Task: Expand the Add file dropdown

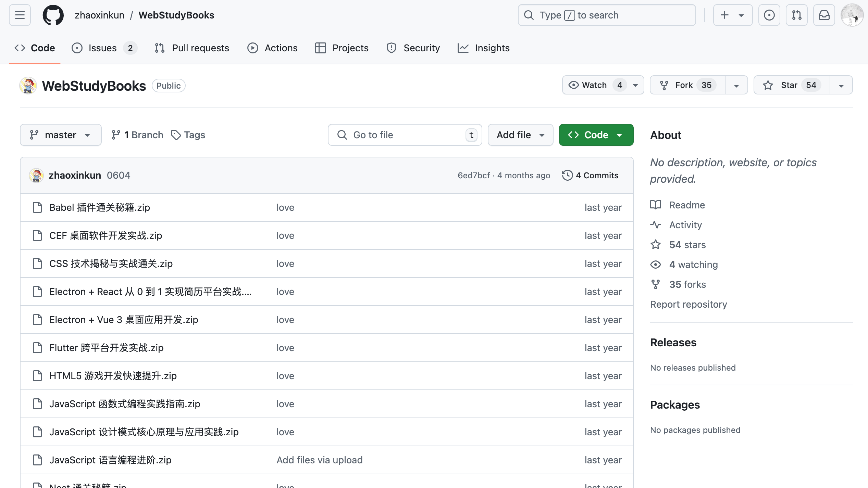Action: click(x=520, y=135)
